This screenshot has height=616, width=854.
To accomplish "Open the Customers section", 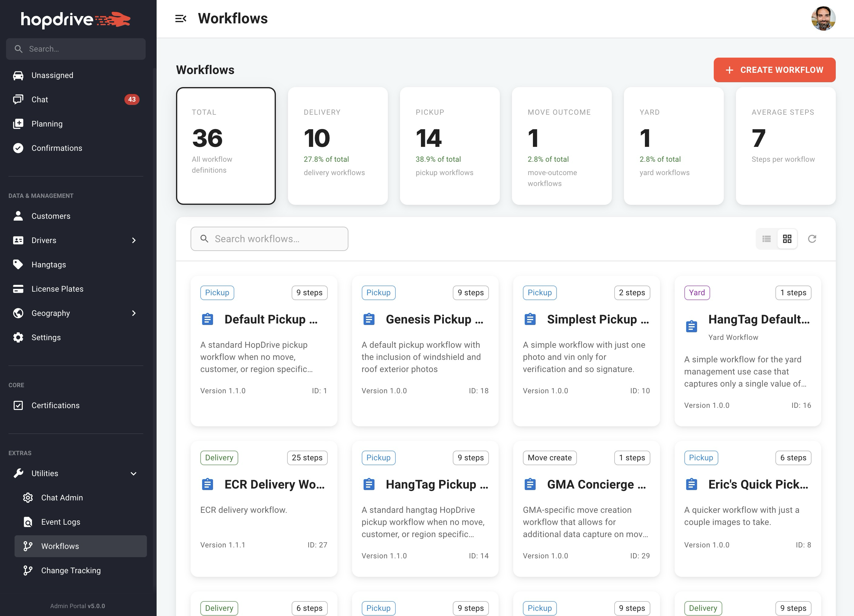I will point(50,216).
